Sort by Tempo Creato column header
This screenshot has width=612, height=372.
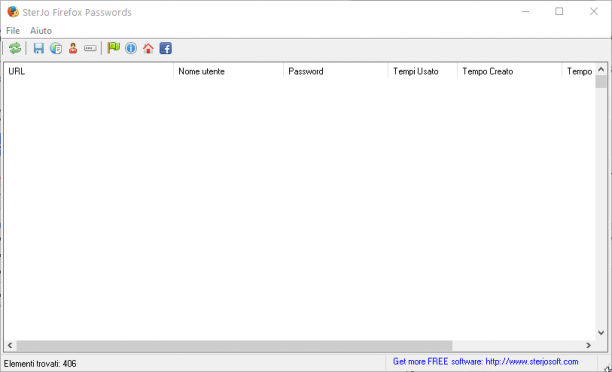[509, 71]
